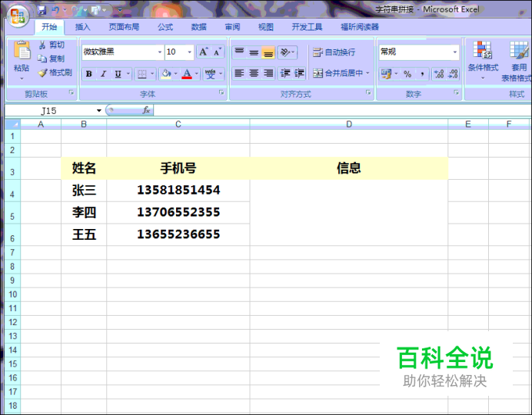Apply comma style format
532x415 pixels.
(x=422, y=74)
